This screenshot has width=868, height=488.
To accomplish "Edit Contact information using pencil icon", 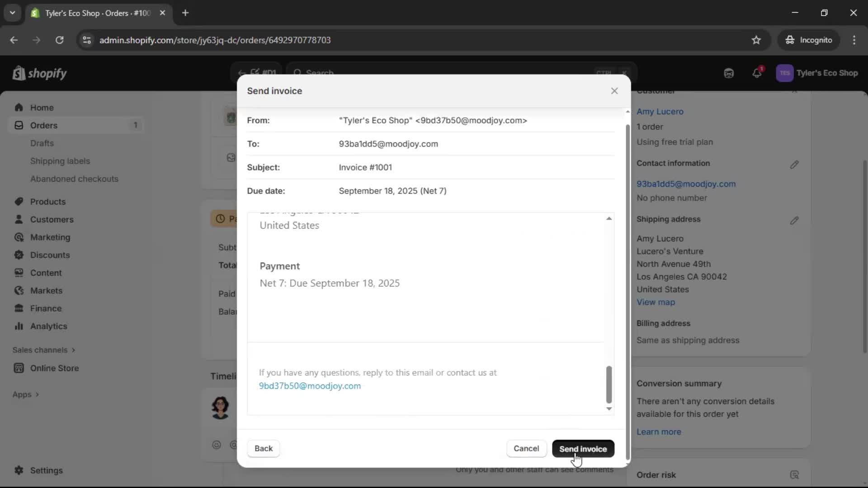I will coord(795,164).
